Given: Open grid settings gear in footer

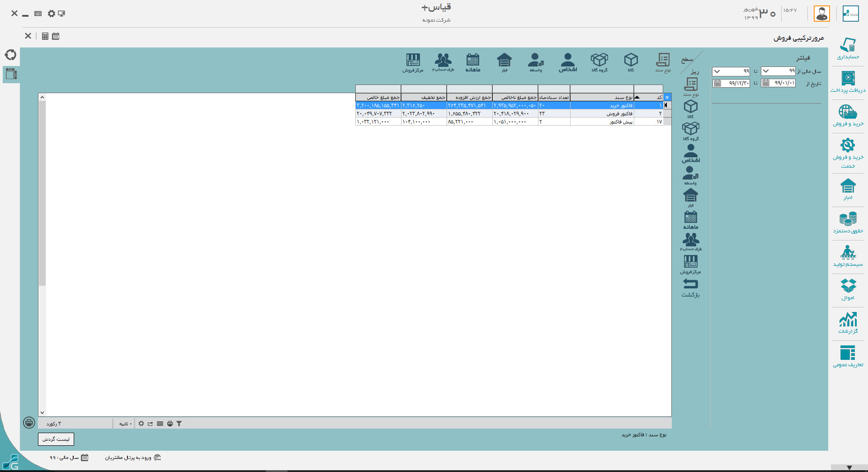Looking at the screenshot, I should (x=141, y=424).
